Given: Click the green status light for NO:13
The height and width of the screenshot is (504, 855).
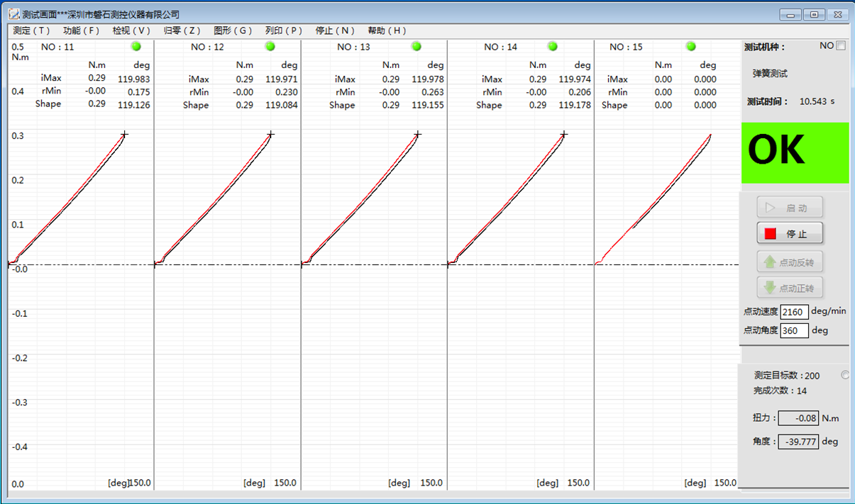Looking at the screenshot, I should click(x=417, y=46).
